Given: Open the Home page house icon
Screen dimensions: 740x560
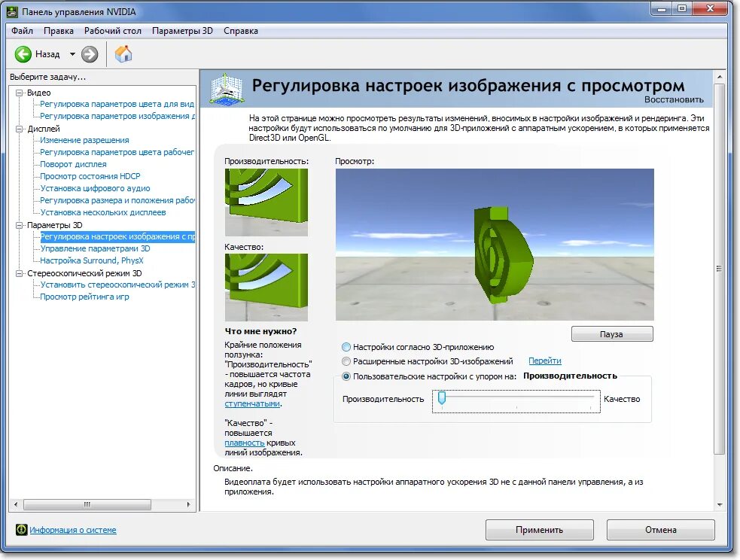Looking at the screenshot, I should [x=123, y=53].
